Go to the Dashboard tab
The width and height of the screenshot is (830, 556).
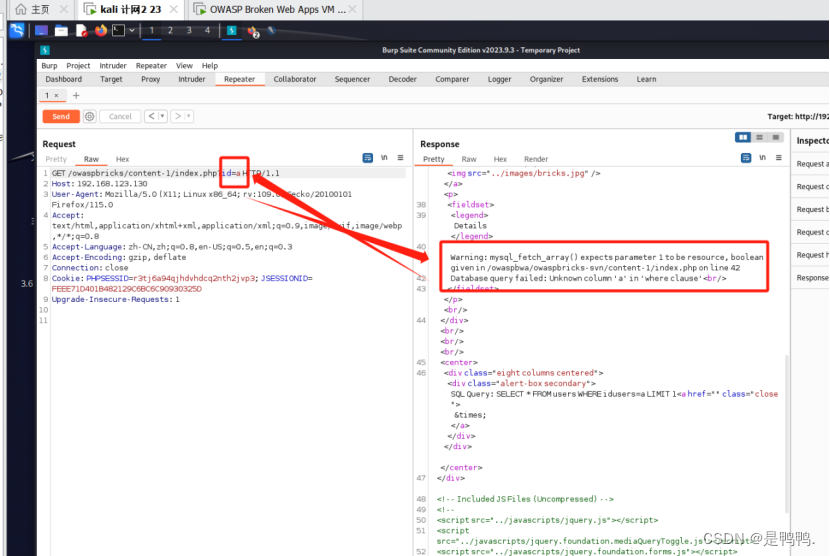coord(64,79)
